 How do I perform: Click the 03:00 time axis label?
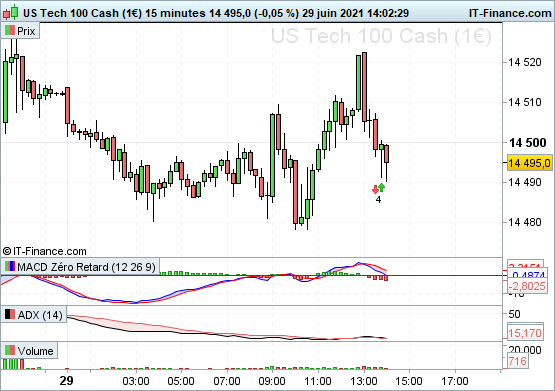click(x=136, y=381)
